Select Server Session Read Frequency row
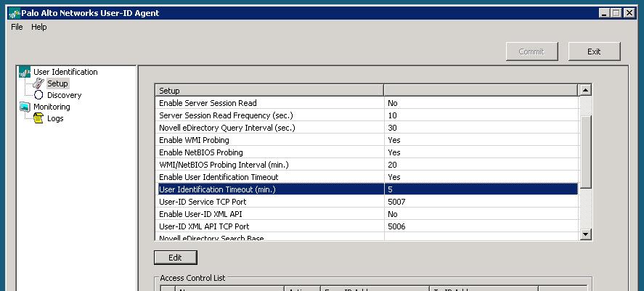 [x=367, y=115]
